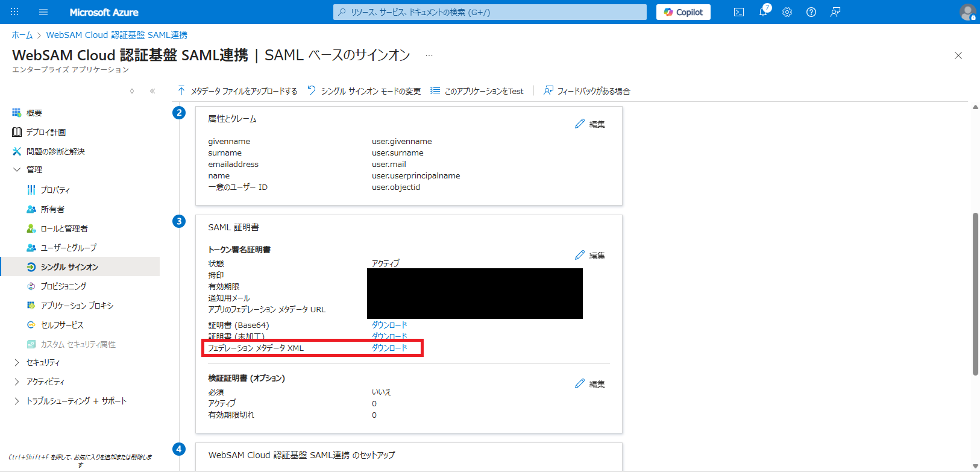Open the Azure portal hamburger menu
Viewport: 980px width, 472px height.
43,12
